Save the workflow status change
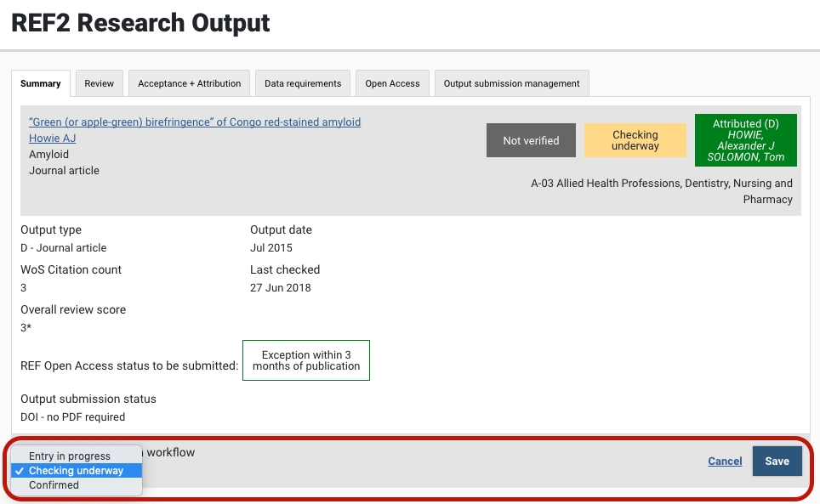This screenshot has width=820, height=504. (x=777, y=461)
